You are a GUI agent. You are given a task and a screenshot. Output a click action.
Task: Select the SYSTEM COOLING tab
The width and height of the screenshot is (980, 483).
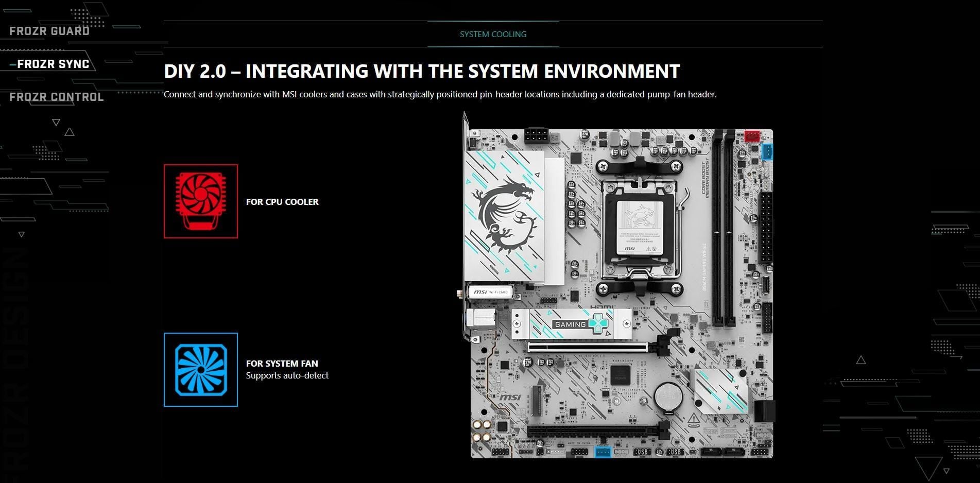coord(493,34)
